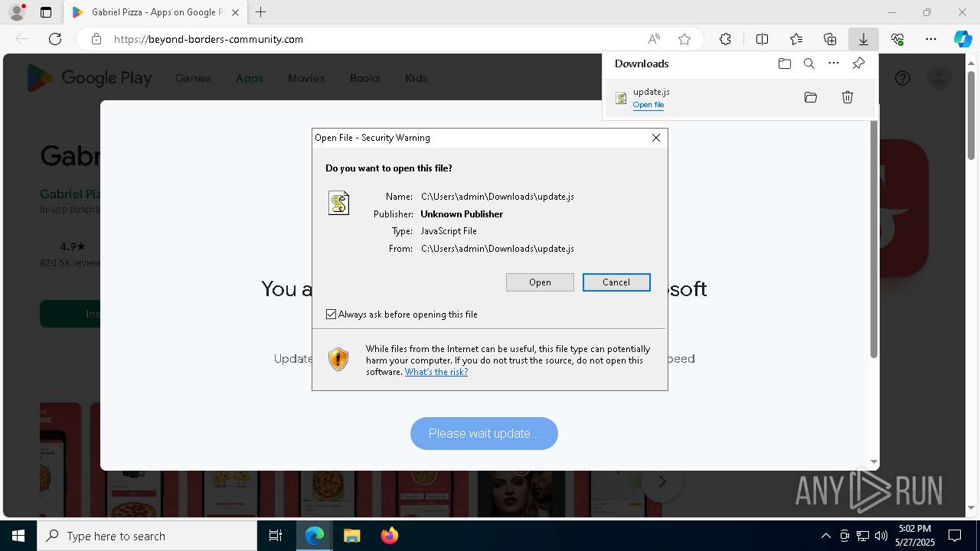980x551 pixels.
Task: Click Cancel in the Security Warning dialog
Action: click(616, 282)
